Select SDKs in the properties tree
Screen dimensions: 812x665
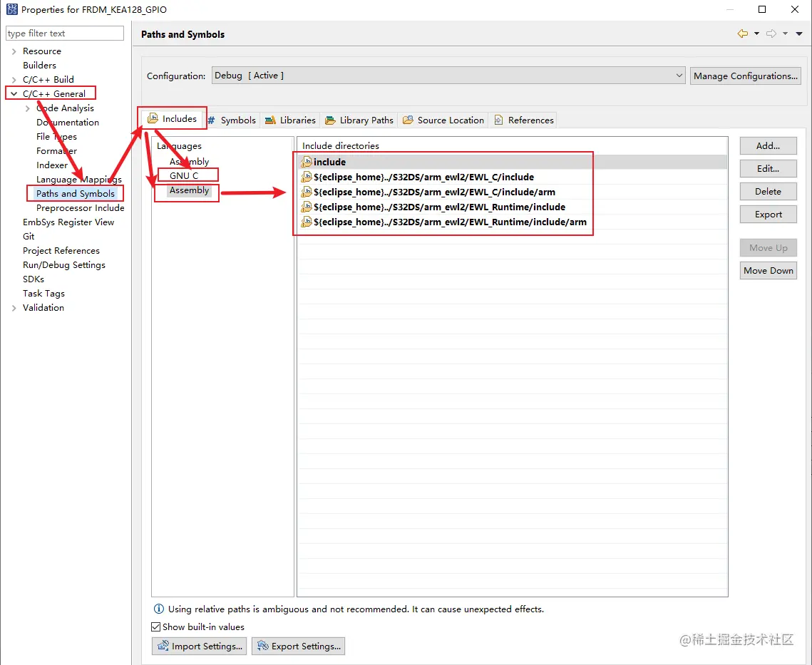pyautogui.click(x=33, y=279)
